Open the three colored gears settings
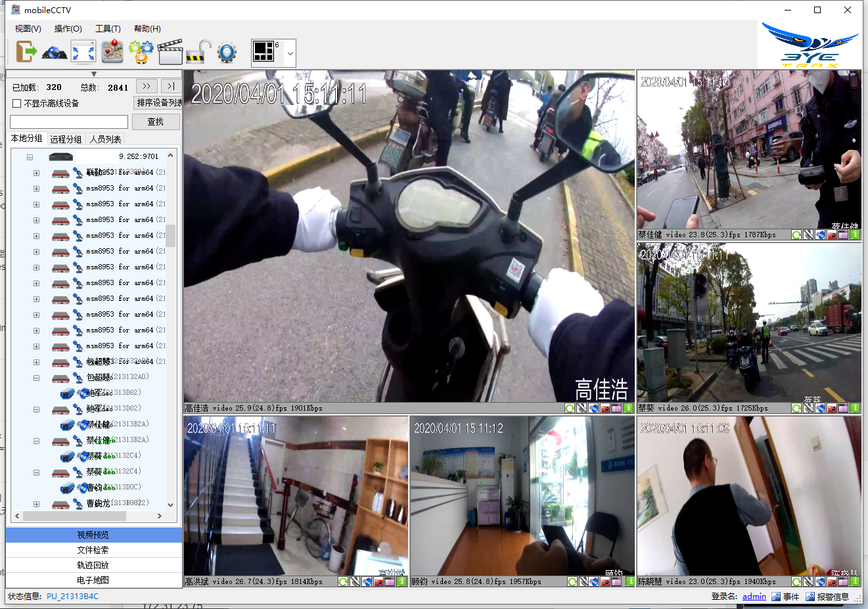 (x=141, y=52)
